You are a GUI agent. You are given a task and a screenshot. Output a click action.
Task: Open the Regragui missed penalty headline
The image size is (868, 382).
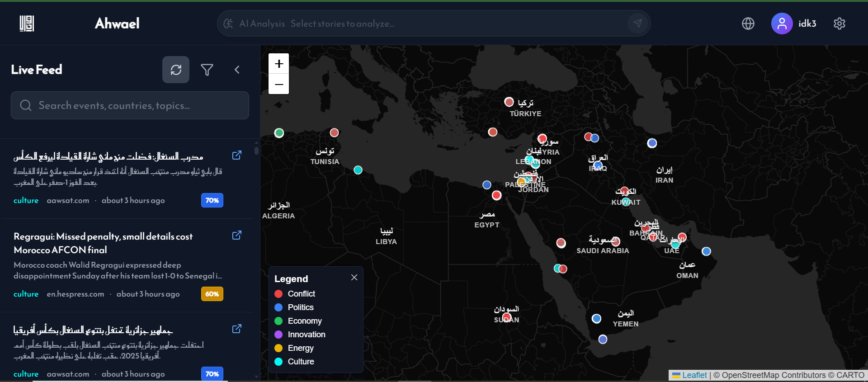pos(103,243)
